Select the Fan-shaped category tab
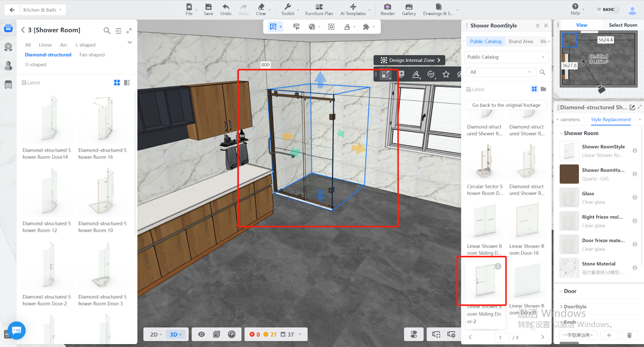644x347 pixels. pos(92,55)
